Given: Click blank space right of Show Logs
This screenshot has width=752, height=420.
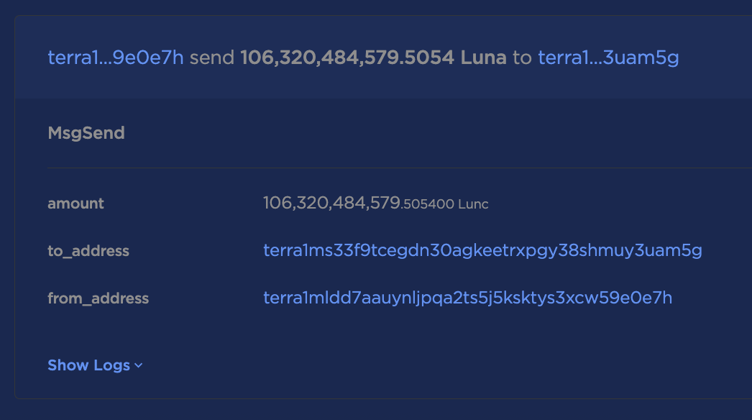Looking at the screenshot, I should click(450, 365).
